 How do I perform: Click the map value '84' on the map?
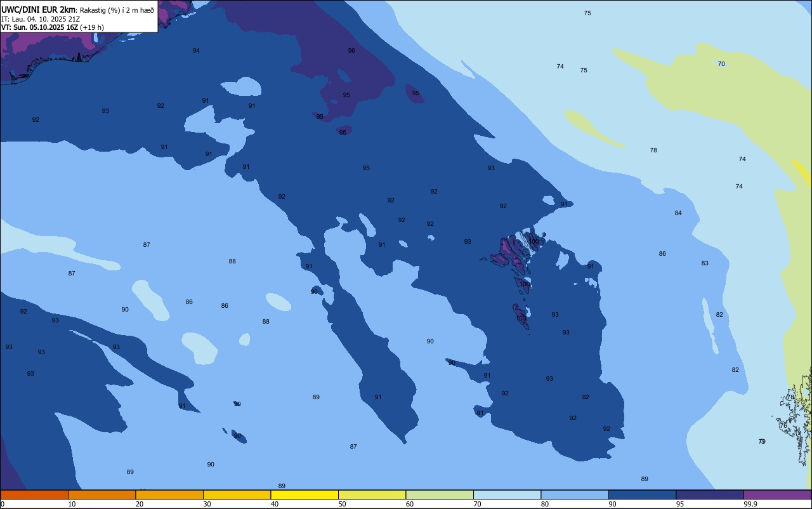(678, 213)
